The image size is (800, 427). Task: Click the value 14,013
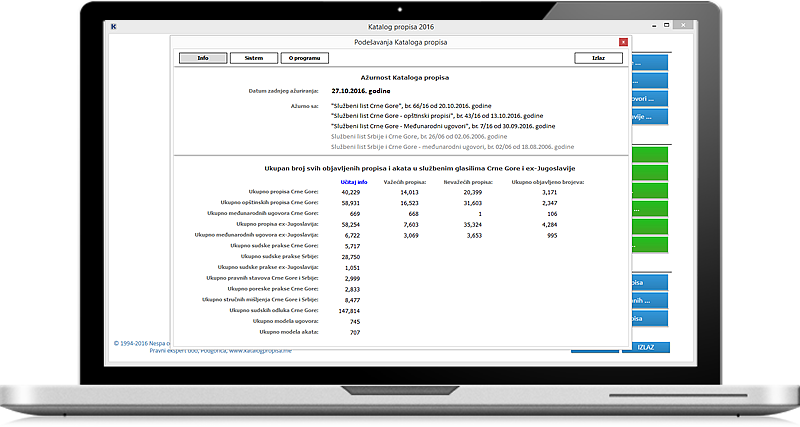click(409, 192)
